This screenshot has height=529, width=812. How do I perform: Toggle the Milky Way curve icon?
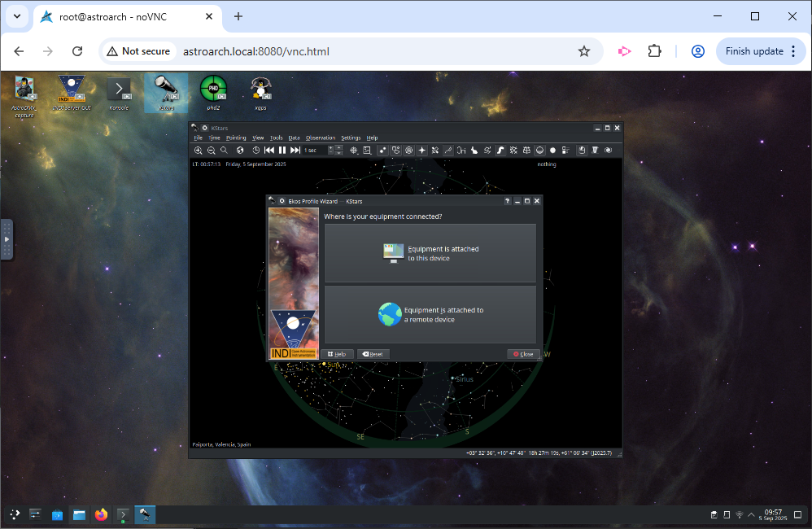point(500,151)
